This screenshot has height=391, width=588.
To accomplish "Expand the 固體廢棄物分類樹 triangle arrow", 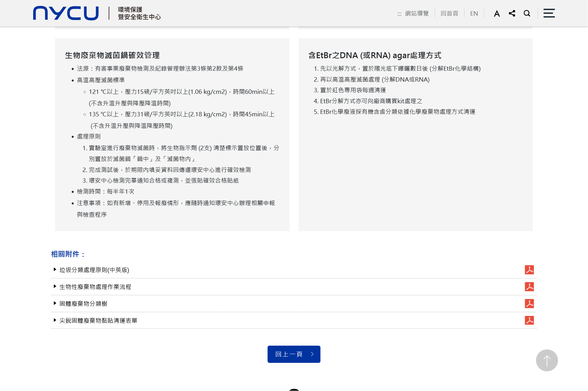I will click(x=55, y=303).
